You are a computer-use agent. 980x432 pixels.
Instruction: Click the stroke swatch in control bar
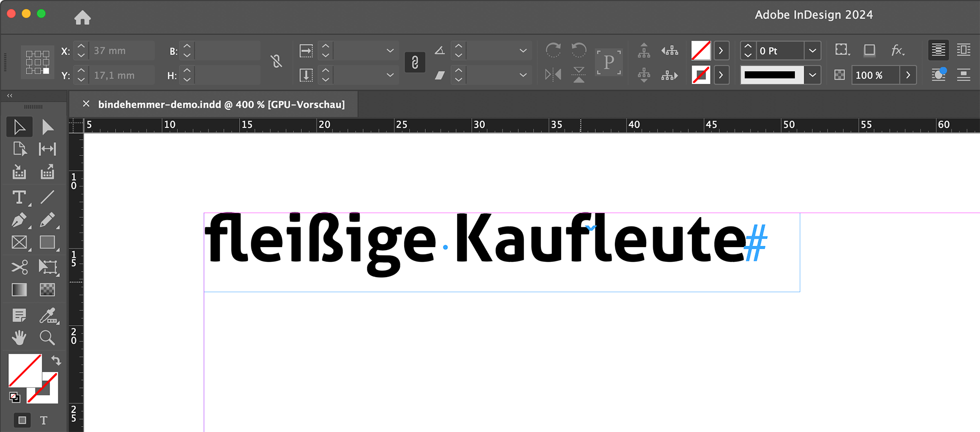pos(701,75)
